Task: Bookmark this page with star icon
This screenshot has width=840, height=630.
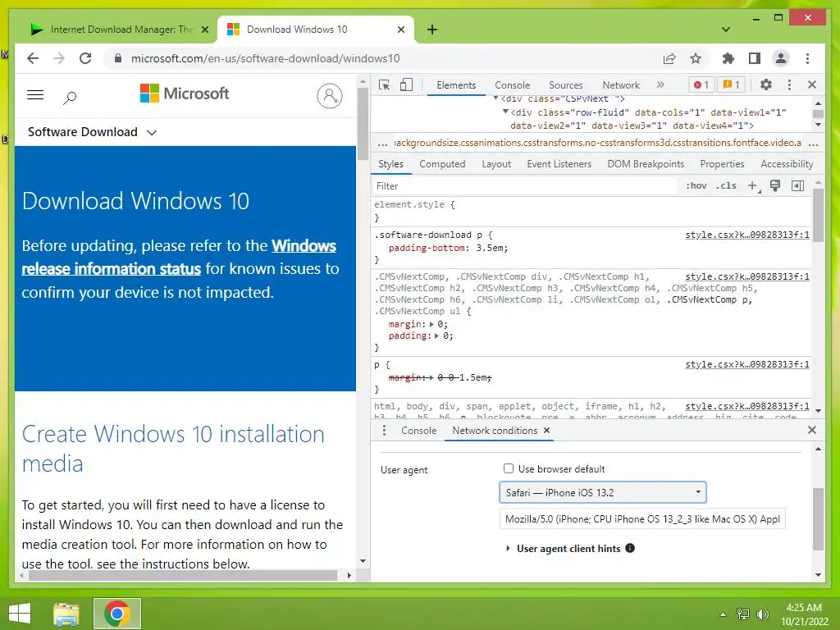Action: tap(696, 58)
